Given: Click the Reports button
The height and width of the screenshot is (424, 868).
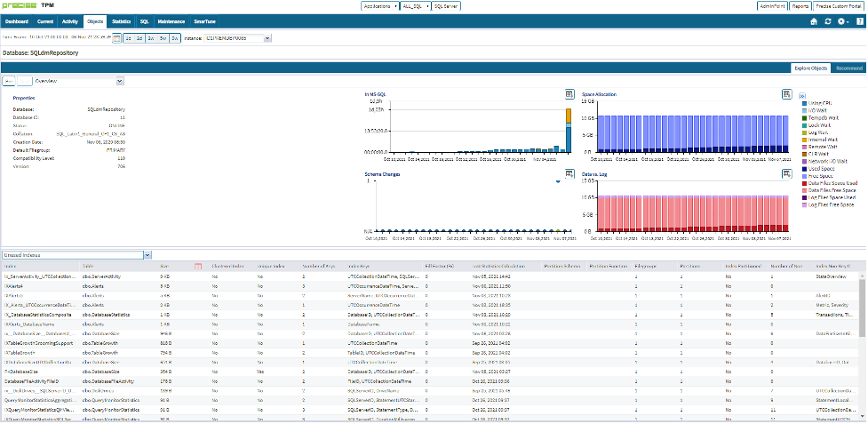Looking at the screenshot, I should pyautogui.click(x=800, y=6).
